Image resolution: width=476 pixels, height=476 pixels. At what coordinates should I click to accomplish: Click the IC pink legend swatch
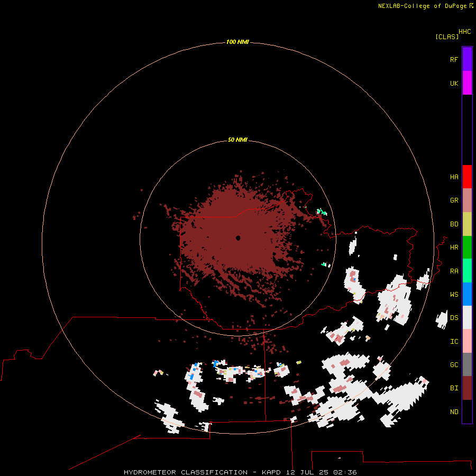click(467, 341)
